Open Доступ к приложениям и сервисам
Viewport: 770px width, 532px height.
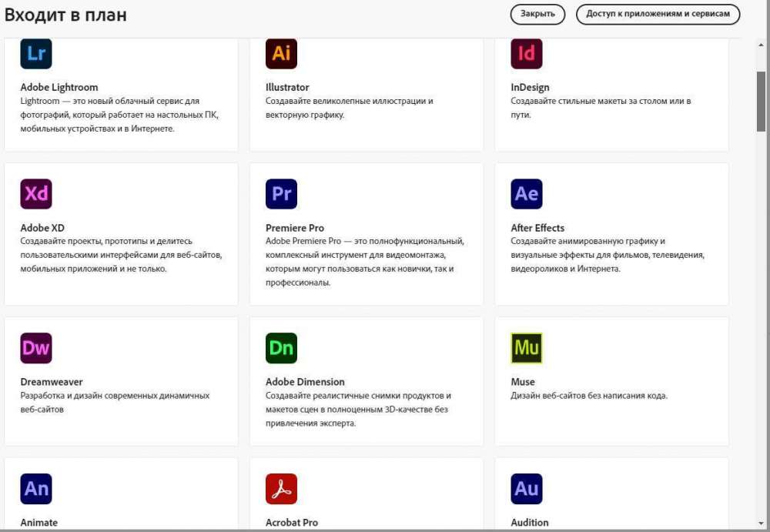[x=658, y=14]
